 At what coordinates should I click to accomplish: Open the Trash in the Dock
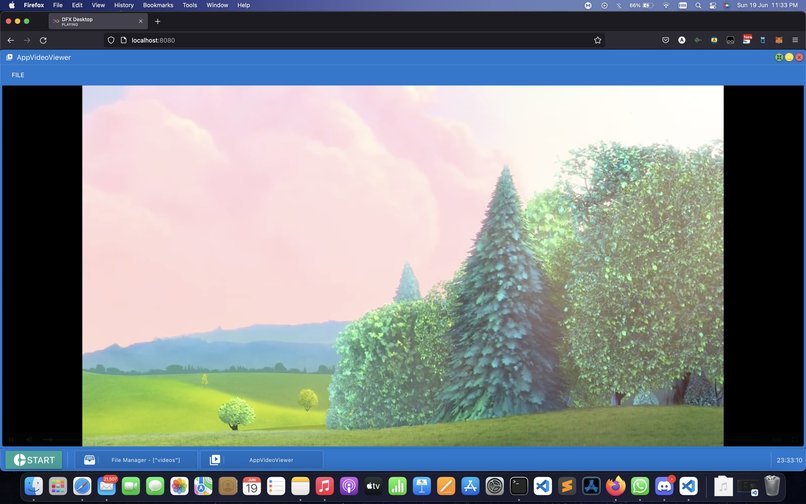pos(772,485)
